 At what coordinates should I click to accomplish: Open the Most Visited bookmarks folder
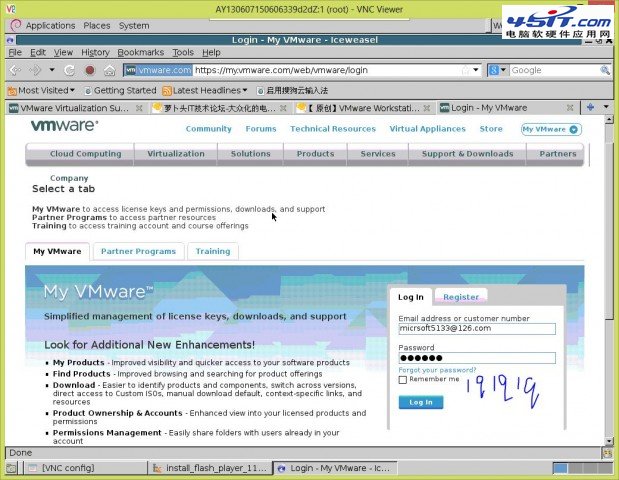[x=41, y=90]
